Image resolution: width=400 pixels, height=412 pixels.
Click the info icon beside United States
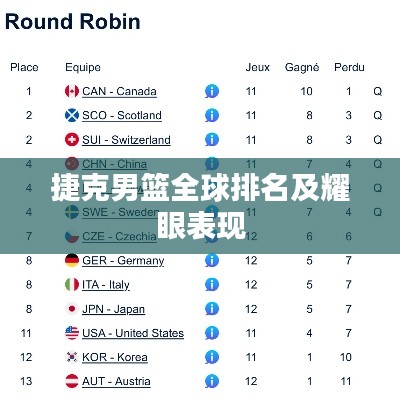pos(212,333)
